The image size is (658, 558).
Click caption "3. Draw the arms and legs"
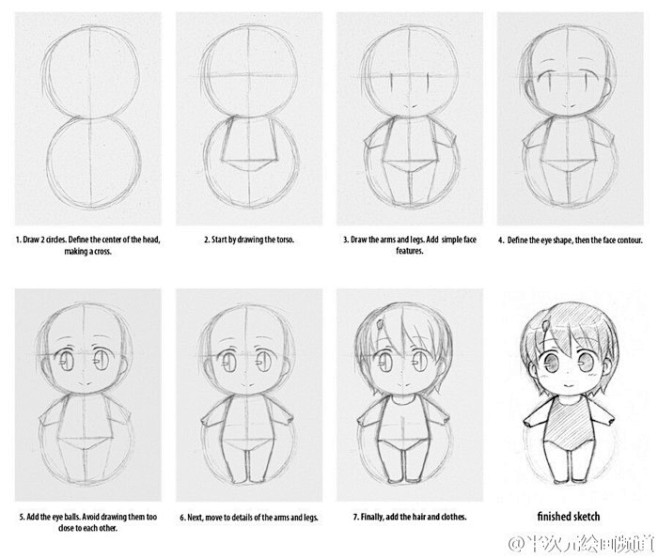tap(410, 245)
